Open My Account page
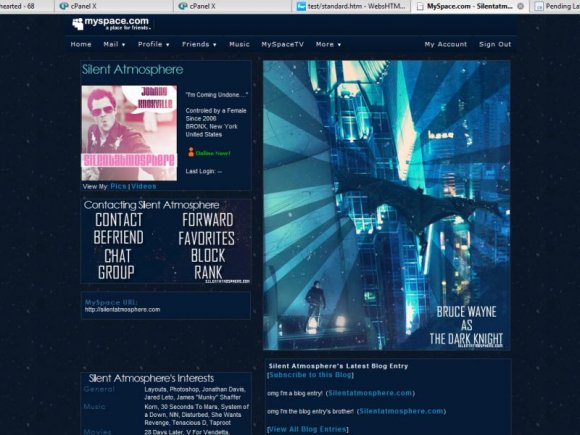Screen dimensions: 580x435 point(446,44)
